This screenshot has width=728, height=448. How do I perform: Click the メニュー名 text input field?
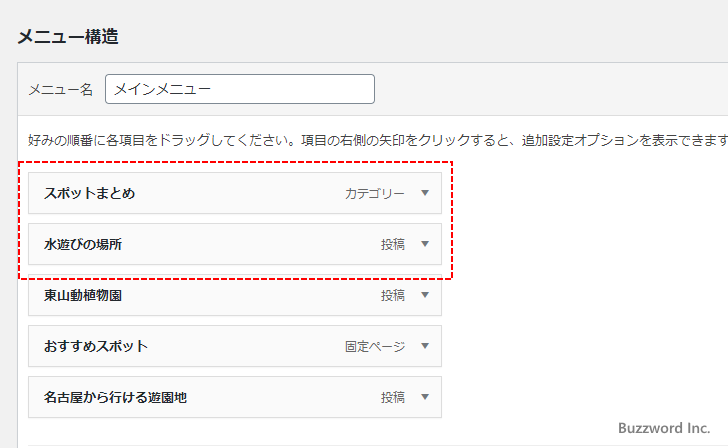[240, 89]
